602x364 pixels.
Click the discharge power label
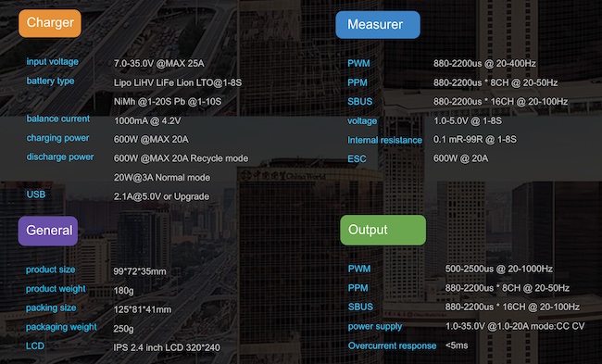[x=60, y=157]
